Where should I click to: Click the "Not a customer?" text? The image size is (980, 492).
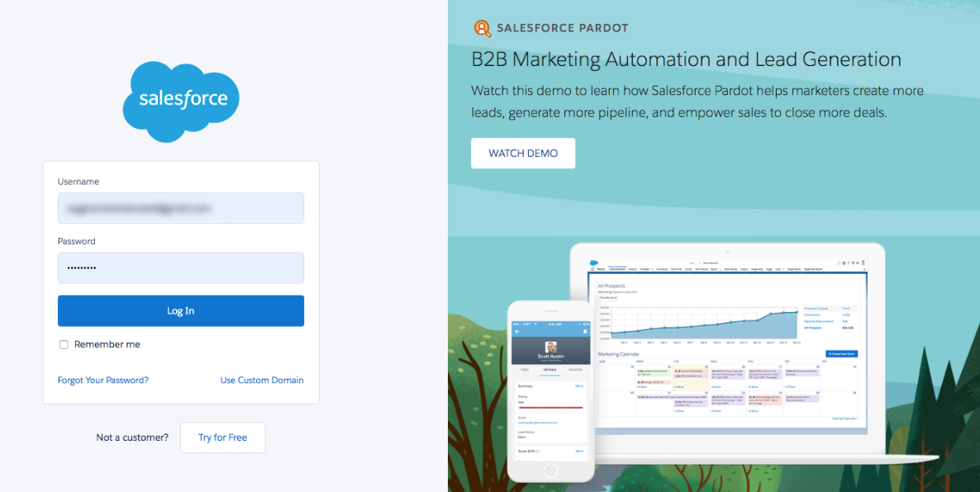coord(132,438)
